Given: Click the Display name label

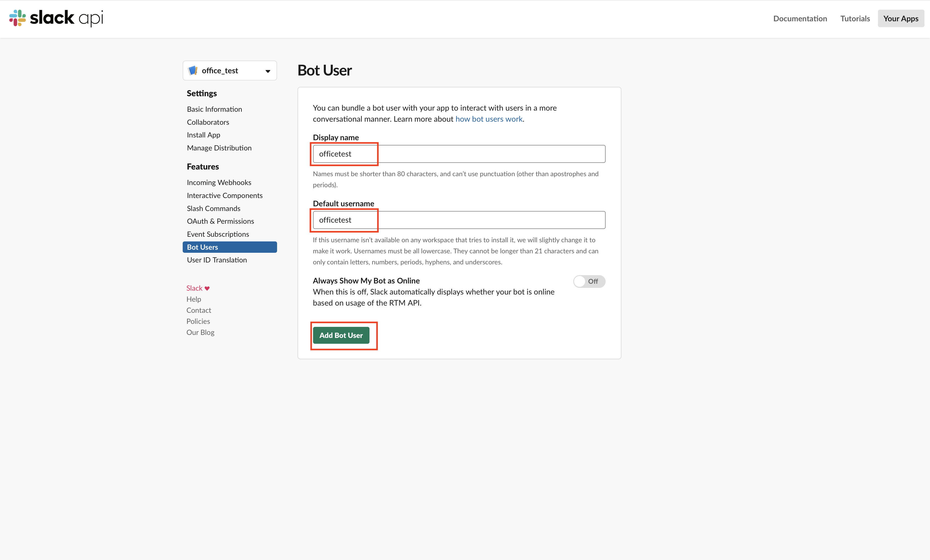Looking at the screenshot, I should click(335, 137).
